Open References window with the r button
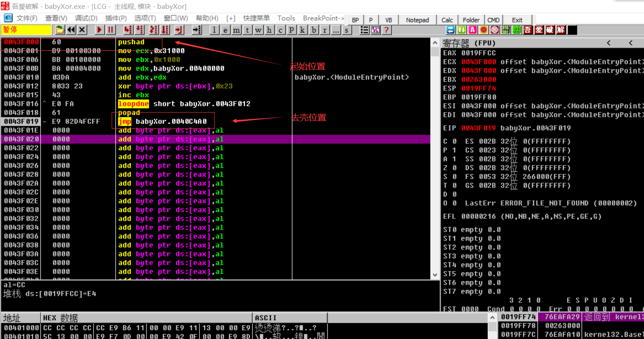This screenshot has height=339, width=644. point(325,30)
